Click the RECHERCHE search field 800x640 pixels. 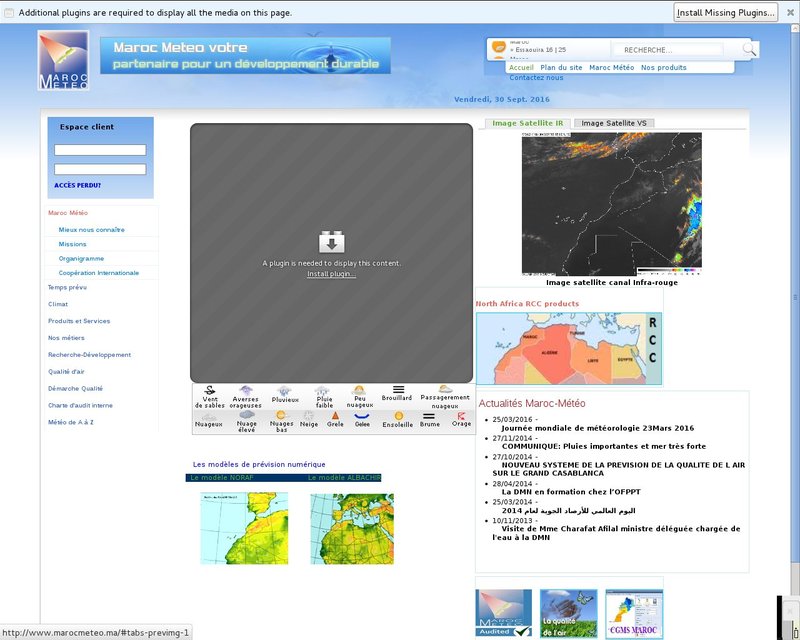(668, 50)
